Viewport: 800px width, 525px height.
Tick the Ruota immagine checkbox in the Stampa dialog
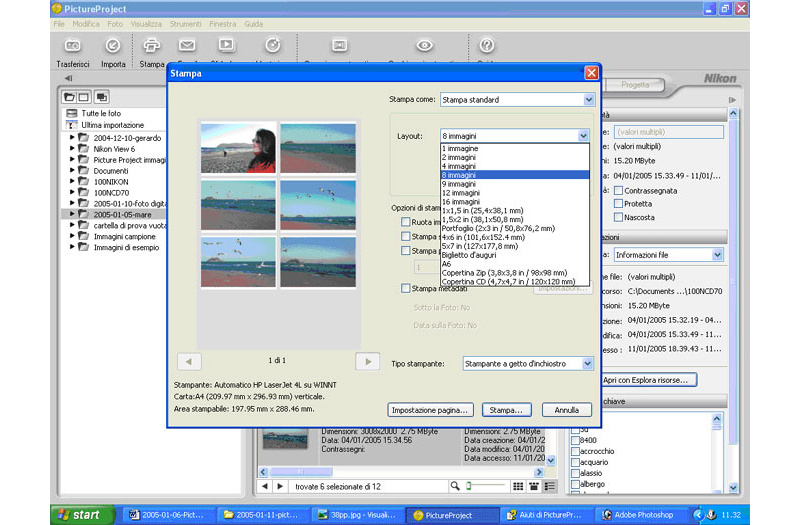[406, 222]
